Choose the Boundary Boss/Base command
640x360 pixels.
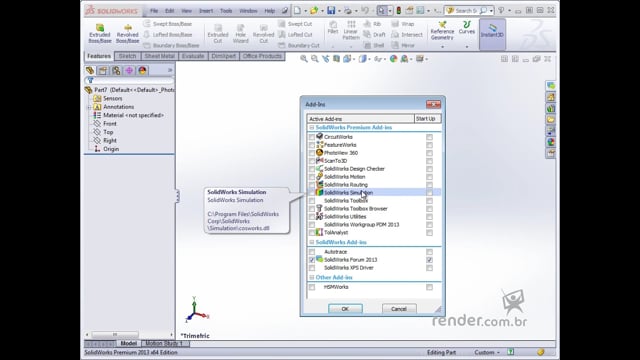(171, 45)
